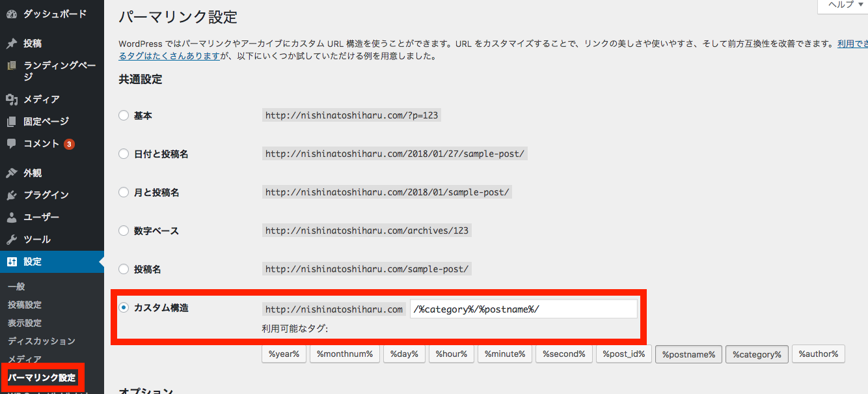Click the Dashboard gauge icon in sidebar

pos(12,14)
